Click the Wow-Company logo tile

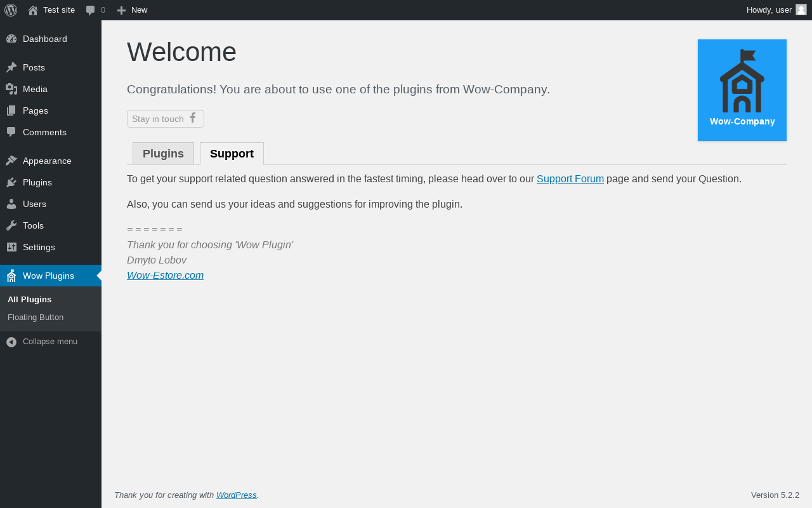pyautogui.click(x=742, y=90)
